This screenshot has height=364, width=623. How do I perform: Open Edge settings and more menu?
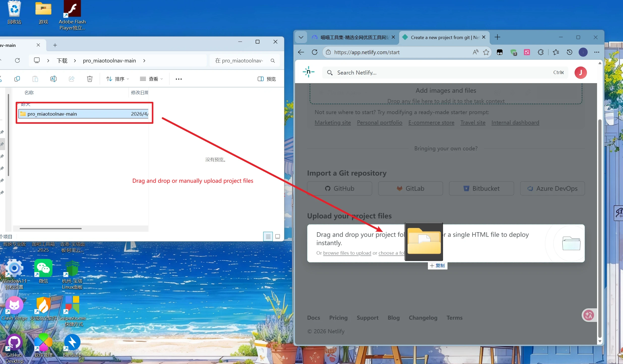[x=597, y=52]
